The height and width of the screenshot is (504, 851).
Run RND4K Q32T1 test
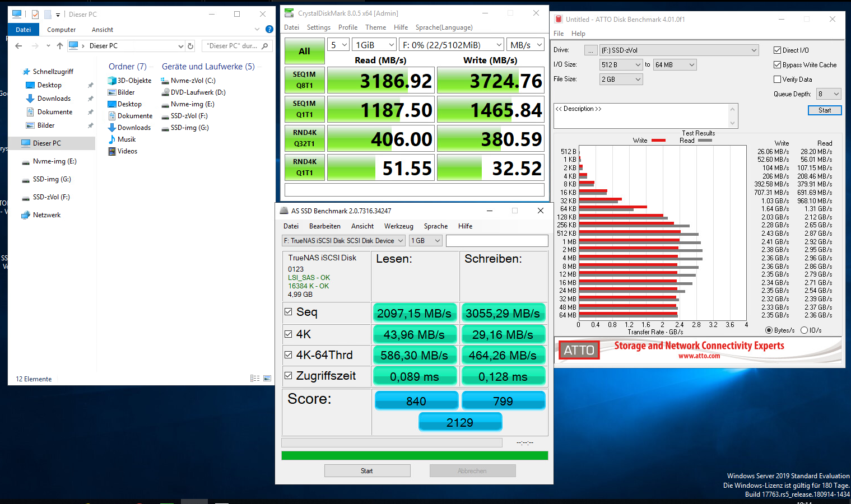[304, 138]
